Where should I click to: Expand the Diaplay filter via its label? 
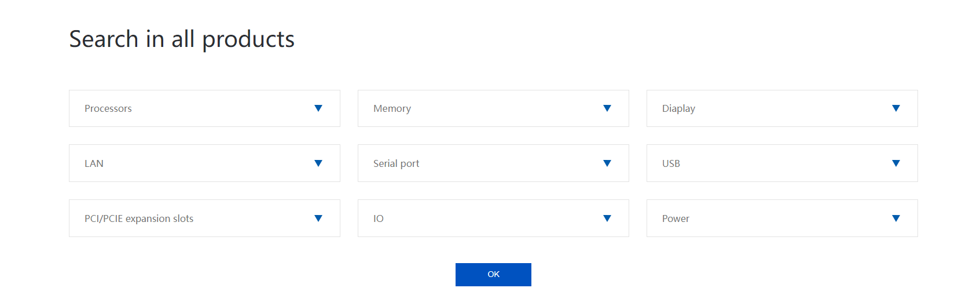678,108
